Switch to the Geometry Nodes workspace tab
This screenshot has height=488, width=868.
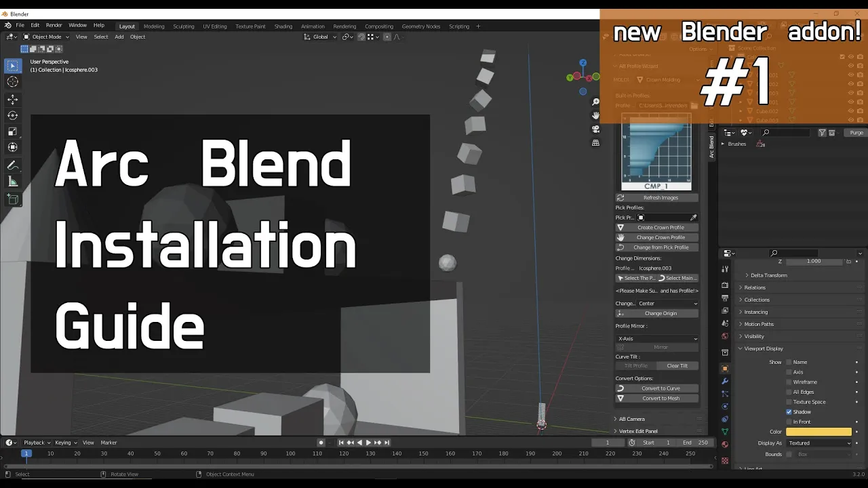(x=420, y=26)
